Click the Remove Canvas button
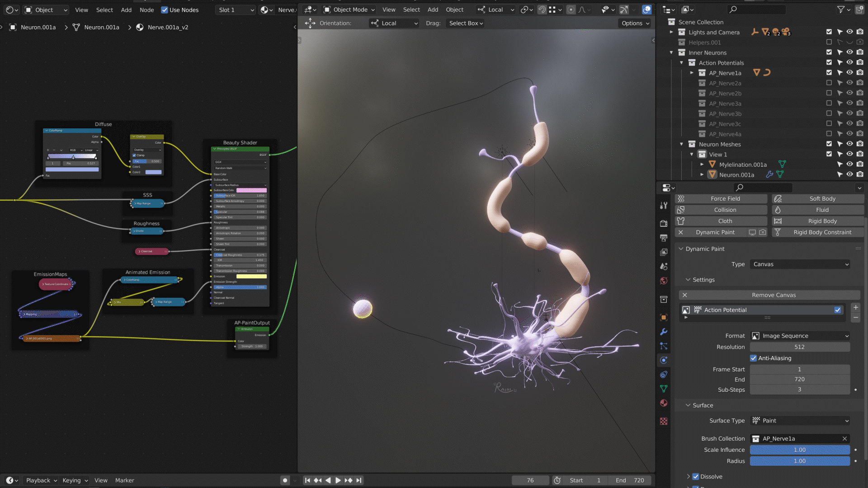The height and width of the screenshot is (488, 868). coord(769,295)
